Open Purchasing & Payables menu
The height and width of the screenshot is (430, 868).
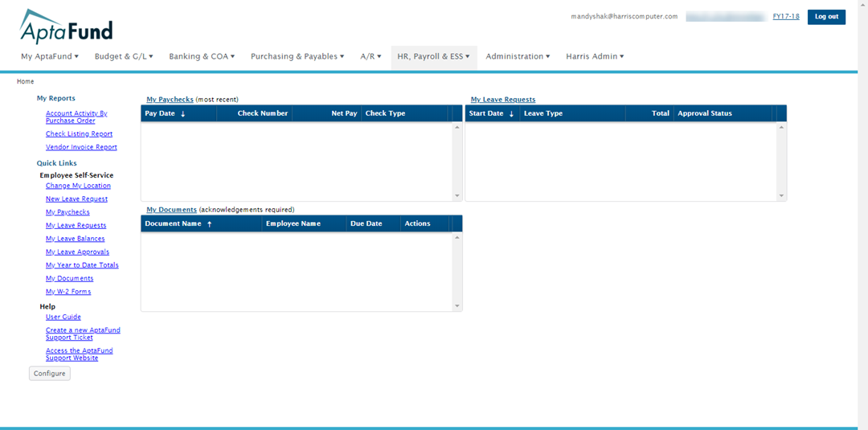tap(297, 56)
